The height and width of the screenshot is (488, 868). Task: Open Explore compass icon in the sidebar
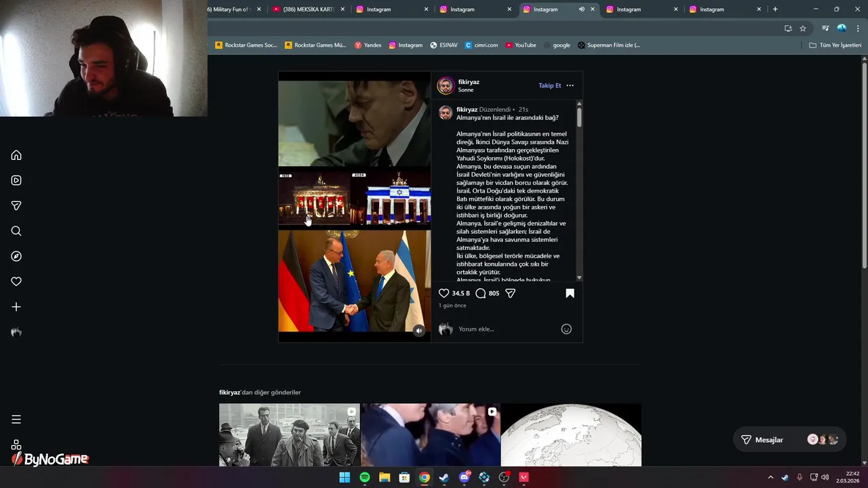pos(16,256)
